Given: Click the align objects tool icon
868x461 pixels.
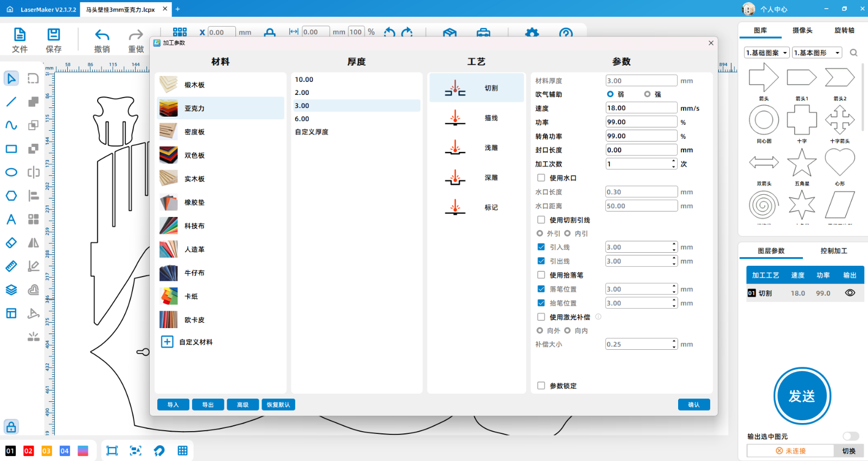Looking at the screenshot, I should (34, 196).
